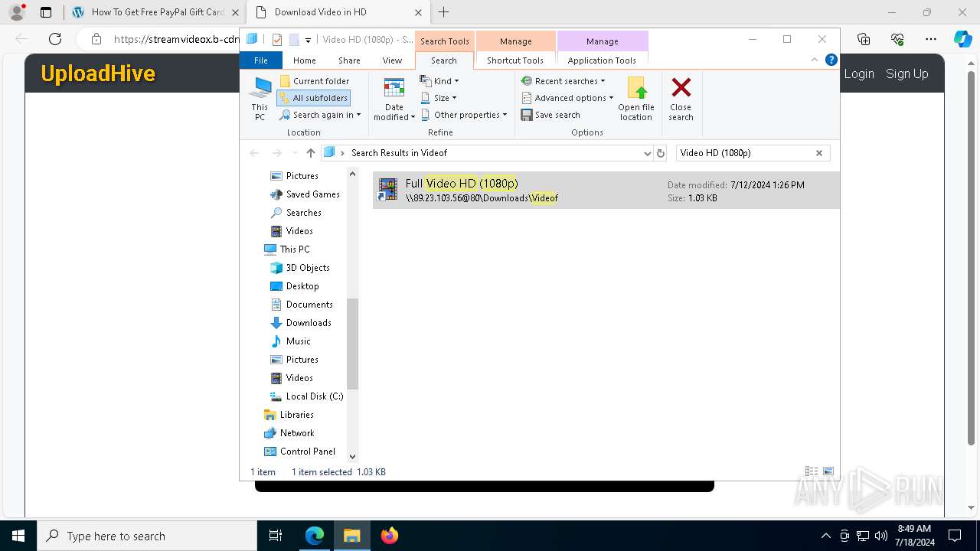Refresh the search results

tap(661, 153)
